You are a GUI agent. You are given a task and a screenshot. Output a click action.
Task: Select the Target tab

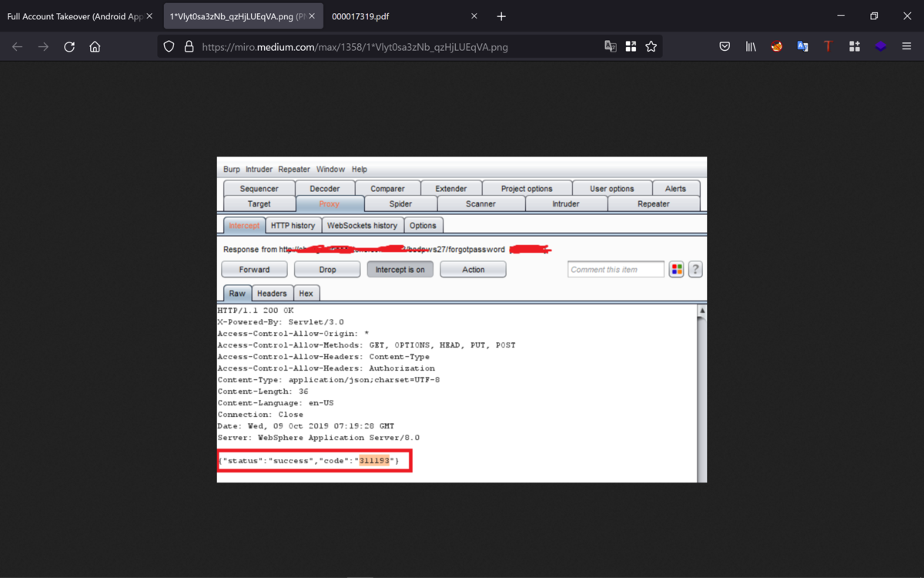pyautogui.click(x=259, y=204)
